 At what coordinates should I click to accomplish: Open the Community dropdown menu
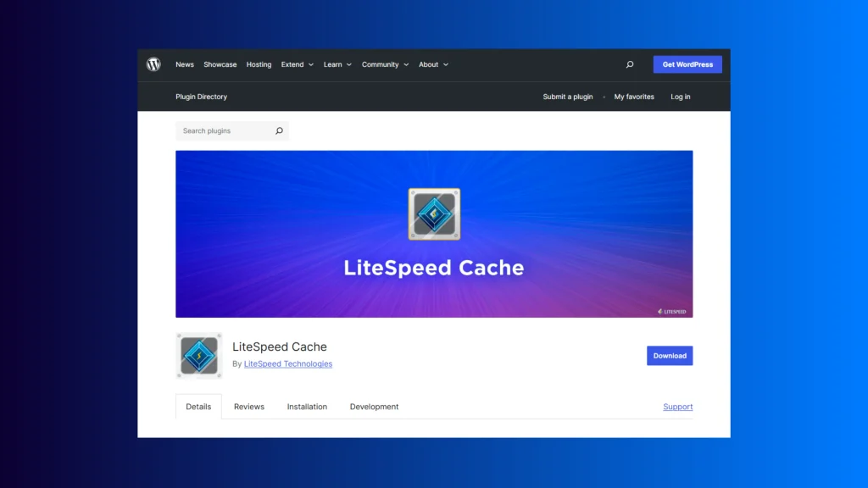point(385,64)
